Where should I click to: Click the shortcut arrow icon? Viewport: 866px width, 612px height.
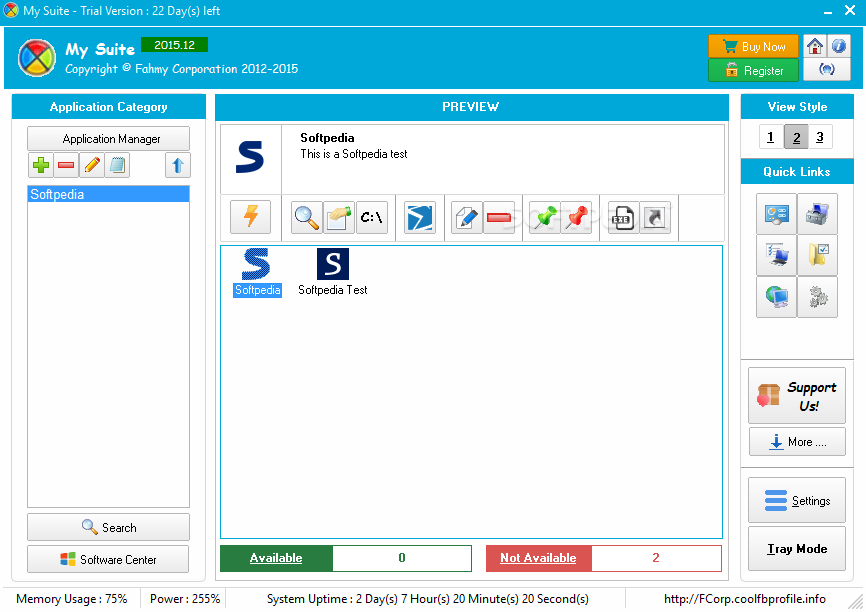[655, 217]
